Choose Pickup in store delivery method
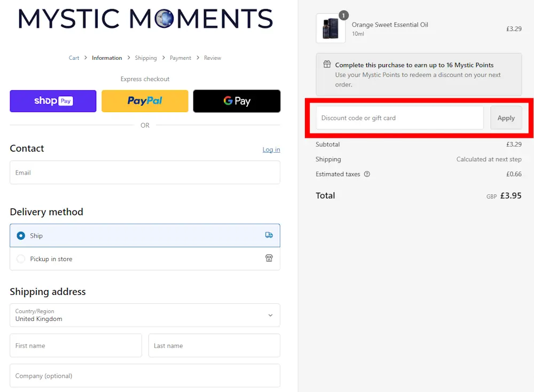 (x=145, y=259)
